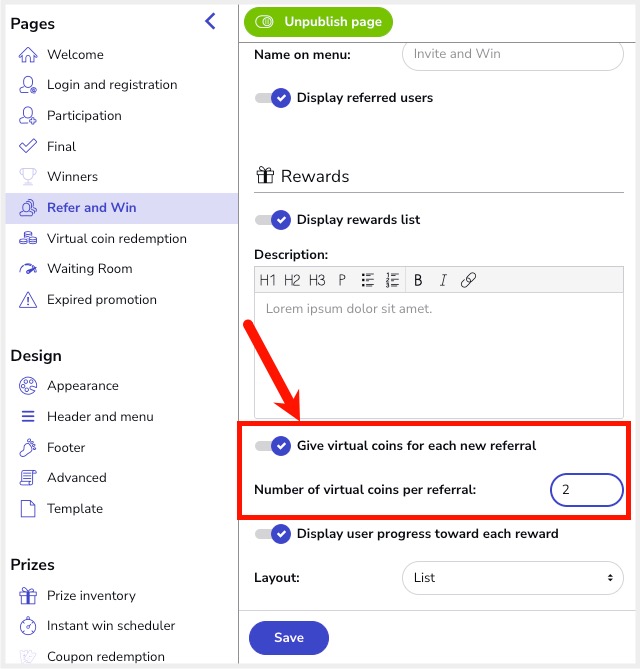Collapse the sidebar with the chevron arrow
640x669 pixels.
click(210, 21)
